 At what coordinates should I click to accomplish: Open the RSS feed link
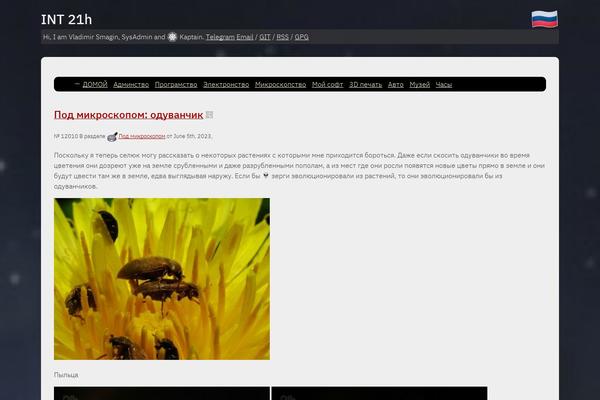tap(282, 37)
